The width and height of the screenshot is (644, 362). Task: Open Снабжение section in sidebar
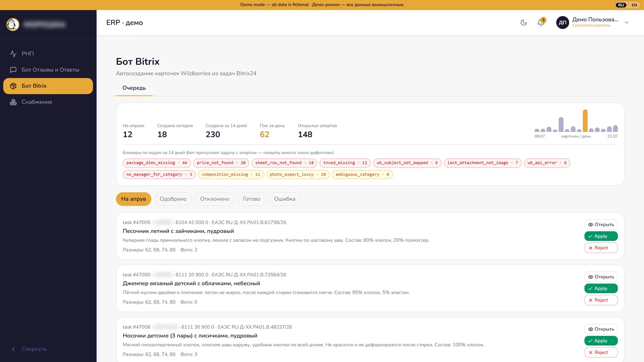click(x=48, y=102)
